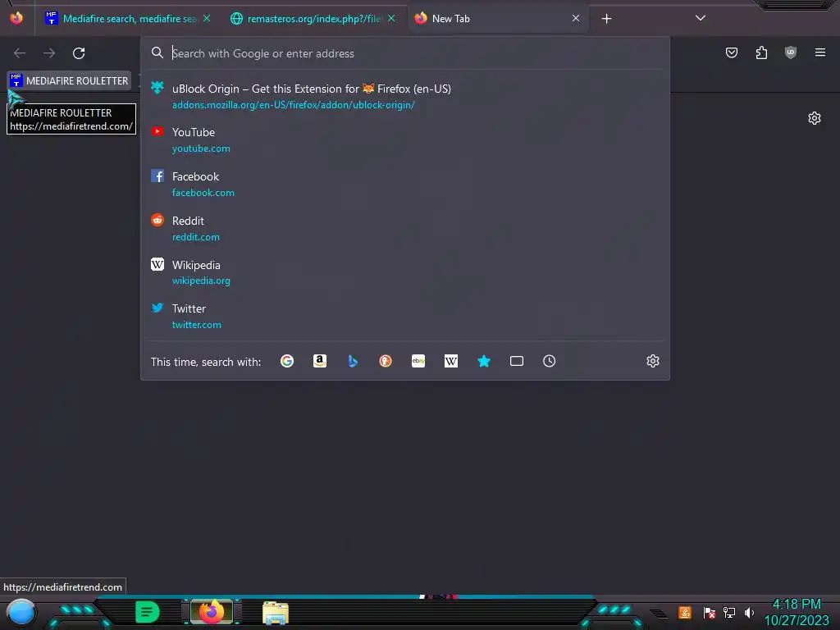The image size is (840, 630).
Task: Search this time with Google
Action: click(287, 361)
